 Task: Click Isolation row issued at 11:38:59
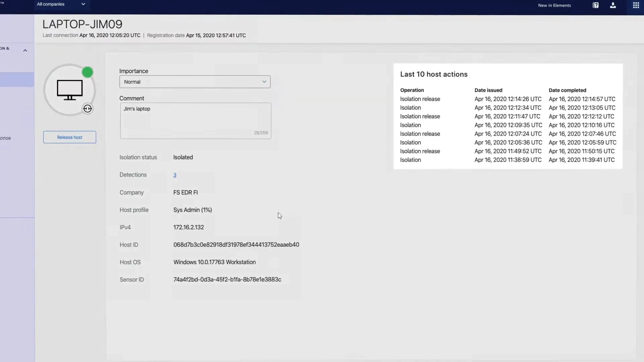(507, 160)
